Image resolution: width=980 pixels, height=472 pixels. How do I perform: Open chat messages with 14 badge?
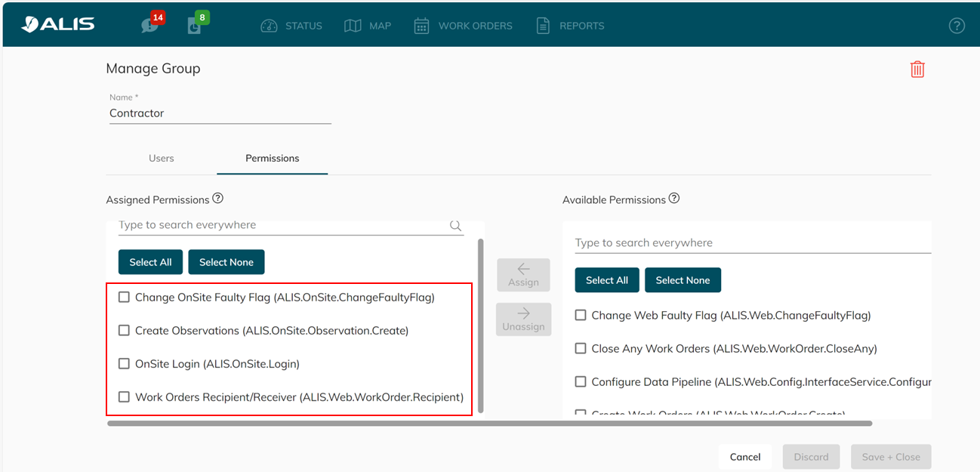point(149,25)
